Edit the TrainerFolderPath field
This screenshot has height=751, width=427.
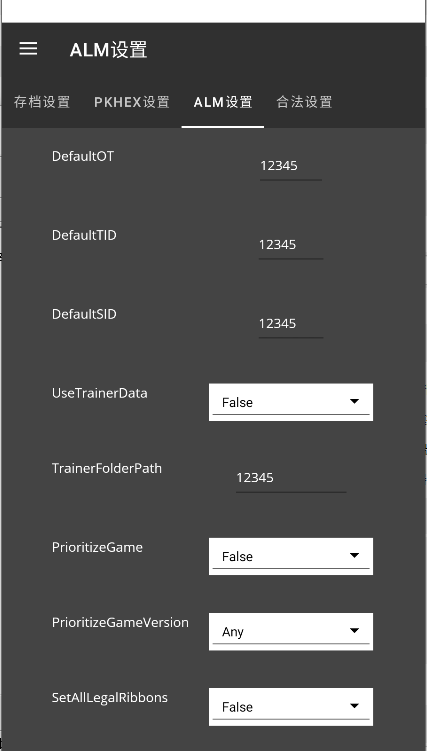click(x=291, y=478)
